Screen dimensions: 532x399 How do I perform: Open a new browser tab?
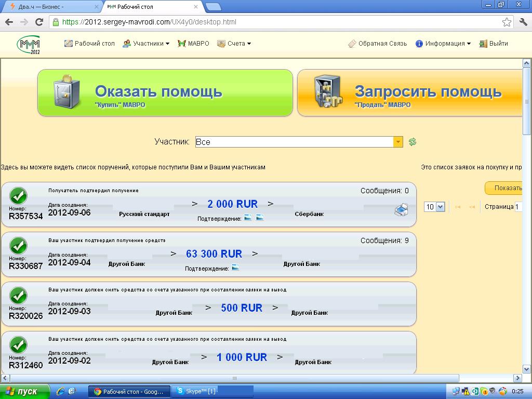[214, 7]
